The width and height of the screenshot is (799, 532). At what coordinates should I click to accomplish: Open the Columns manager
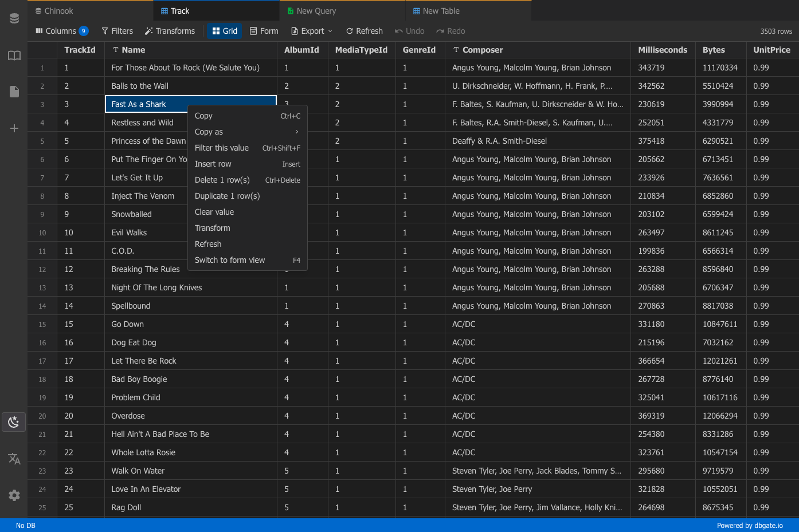click(x=61, y=31)
